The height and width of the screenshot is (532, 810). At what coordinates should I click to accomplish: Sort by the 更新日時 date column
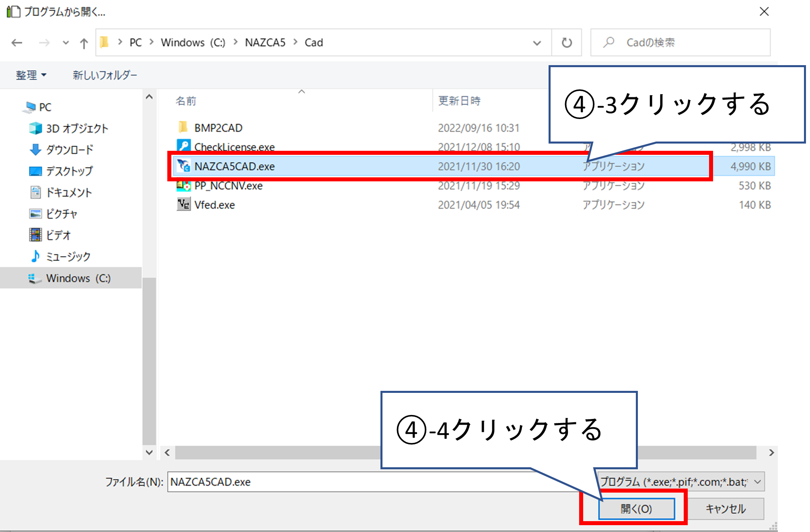[x=459, y=101]
